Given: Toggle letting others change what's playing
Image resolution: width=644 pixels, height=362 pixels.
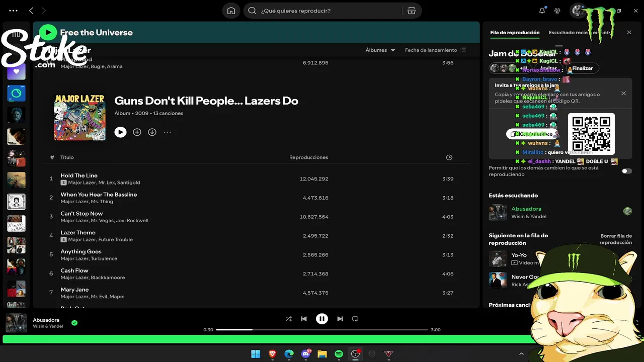Looking at the screenshot, I should point(626,171).
